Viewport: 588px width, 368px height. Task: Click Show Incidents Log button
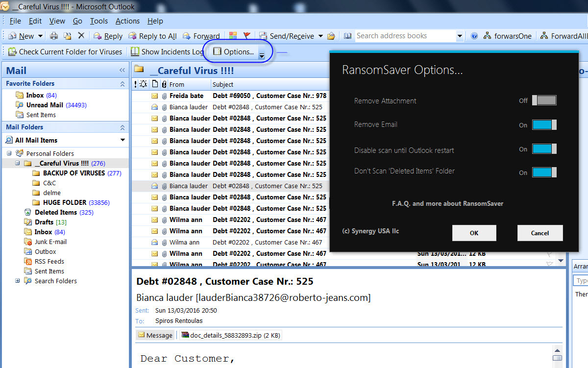point(167,51)
